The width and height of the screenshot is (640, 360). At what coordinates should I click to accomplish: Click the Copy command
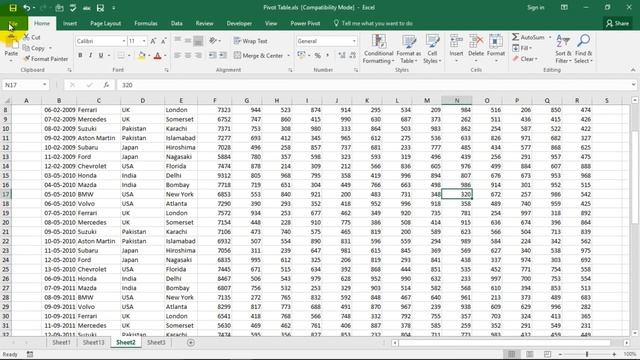34,48
